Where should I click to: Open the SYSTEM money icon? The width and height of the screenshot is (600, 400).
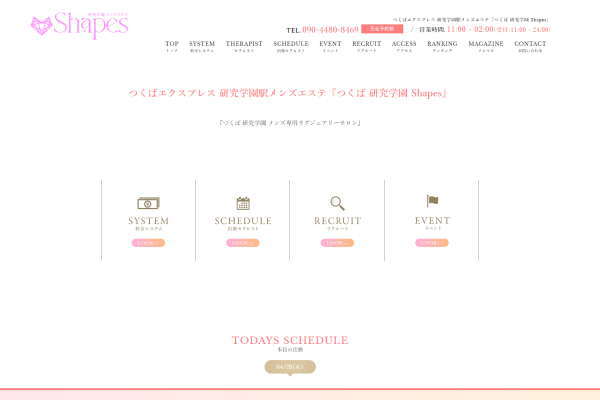pos(148,203)
